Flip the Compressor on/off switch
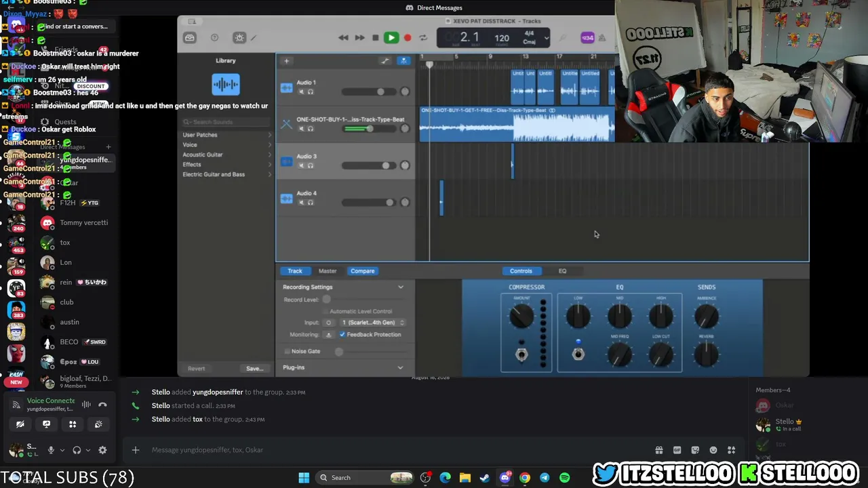Viewport: 868px width, 488px height. (x=521, y=354)
